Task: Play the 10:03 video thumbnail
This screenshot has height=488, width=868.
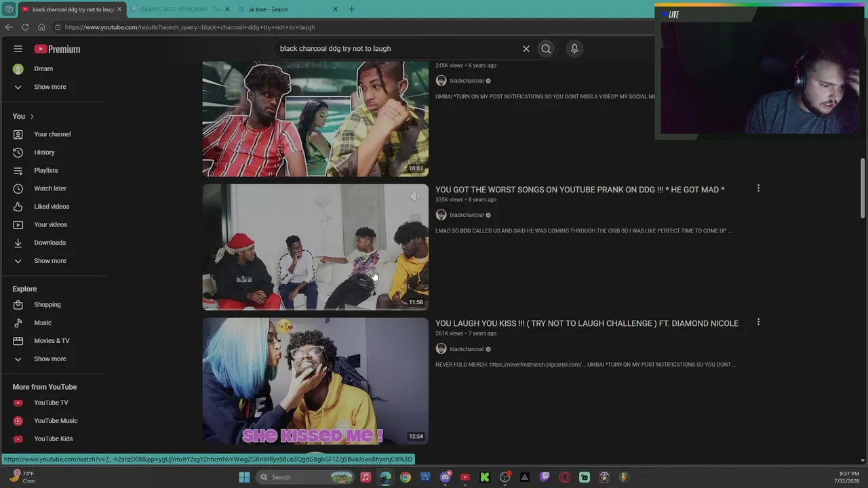Action: click(x=315, y=119)
